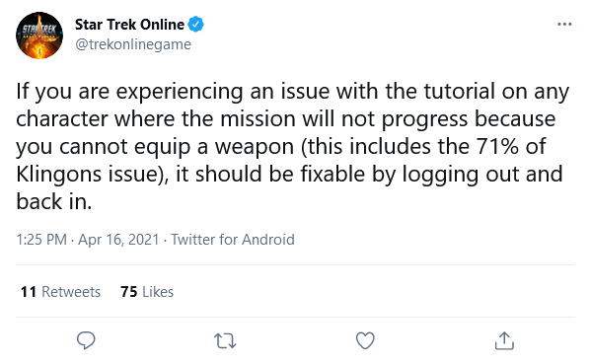Retweet using the arrows icon
Image resolution: width=590 pixels, height=364 pixels.
225,341
